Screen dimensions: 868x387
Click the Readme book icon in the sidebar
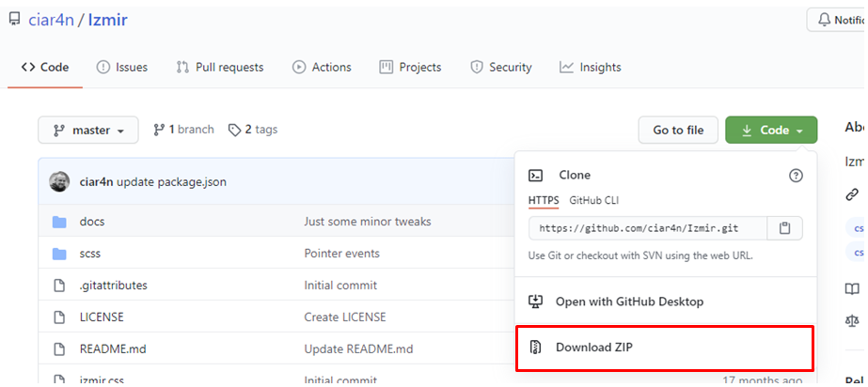853,288
